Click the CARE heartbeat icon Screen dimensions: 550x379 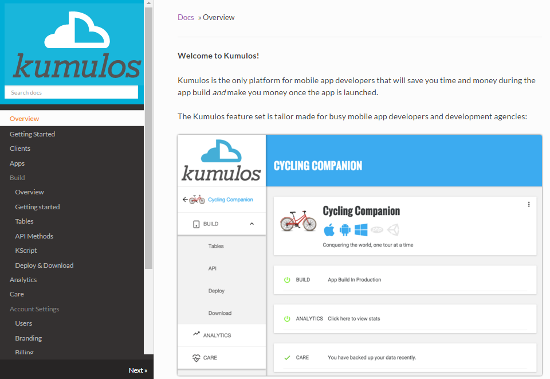point(196,358)
